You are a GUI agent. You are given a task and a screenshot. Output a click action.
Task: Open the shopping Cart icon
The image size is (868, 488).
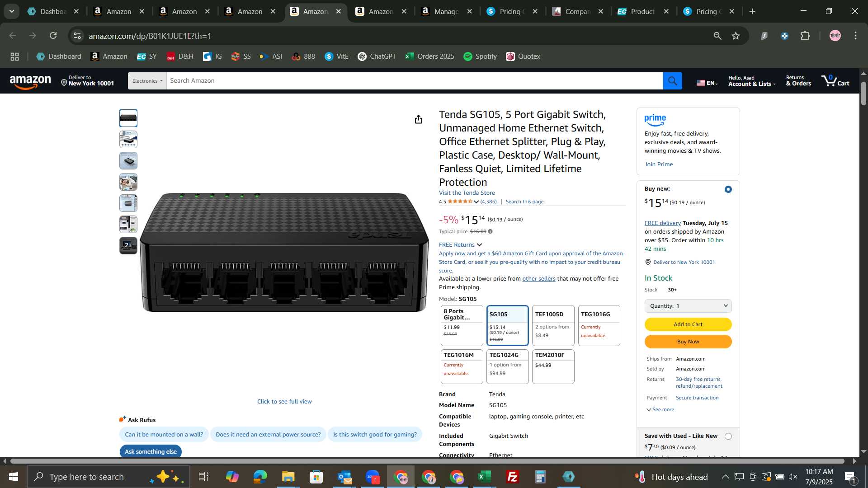pos(835,81)
